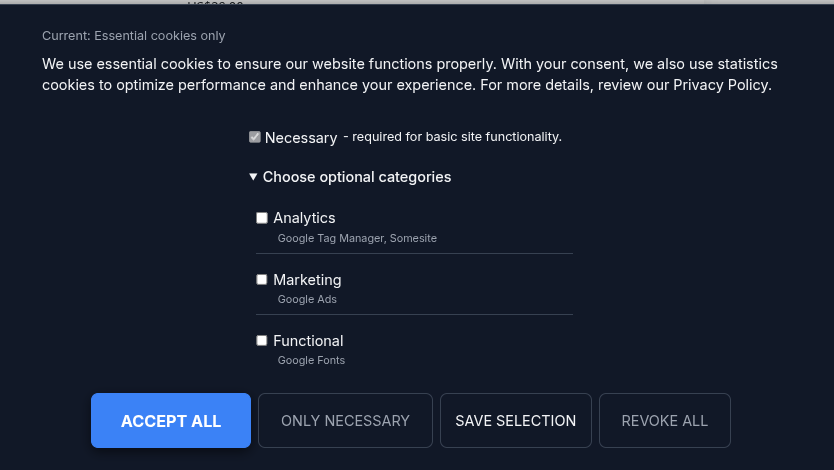
Task: Save the current cookie selection
Action: pyautogui.click(x=515, y=421)
